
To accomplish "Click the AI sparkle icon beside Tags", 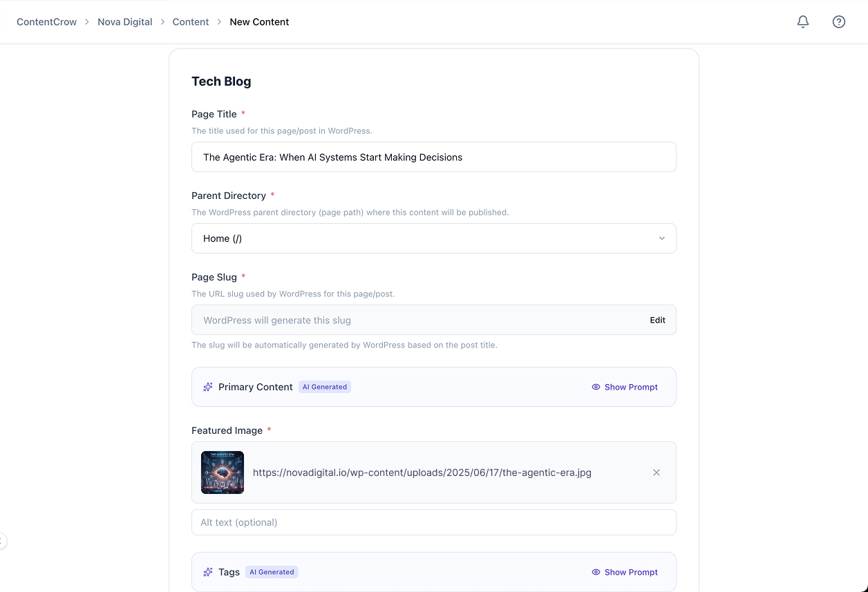I will tap(207, 572).
